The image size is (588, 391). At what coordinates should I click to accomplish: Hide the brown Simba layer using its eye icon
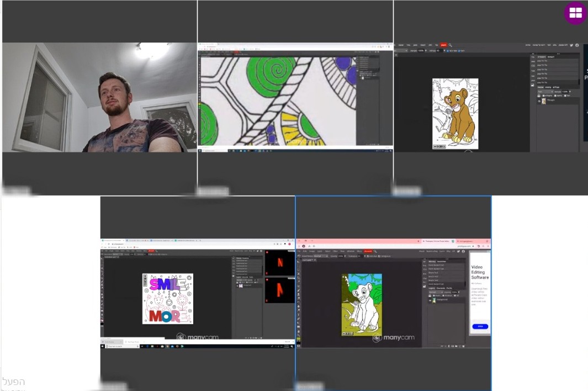(539, 101)
